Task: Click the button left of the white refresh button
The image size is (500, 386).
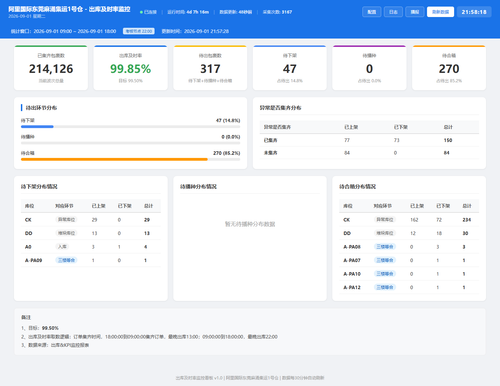Action: [x=415, y=12]
